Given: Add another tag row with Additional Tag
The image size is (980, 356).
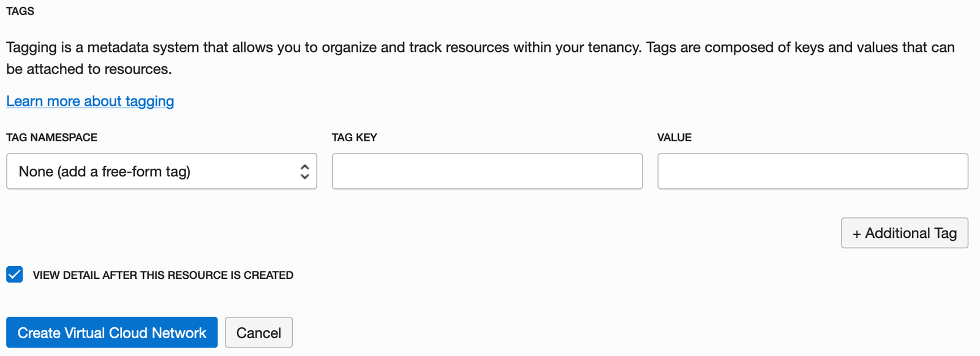Looking at the screenshot, I should click(904, 233).
